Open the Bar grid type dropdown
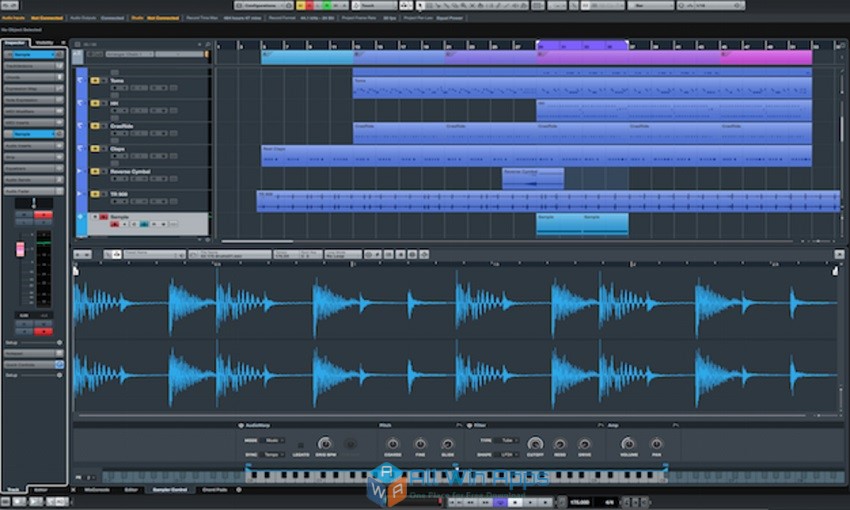This screenshot has width=850, height=510. 651,5
